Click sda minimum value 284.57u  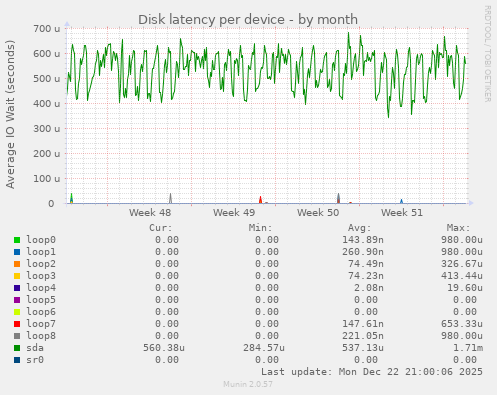tap(264, 348)
